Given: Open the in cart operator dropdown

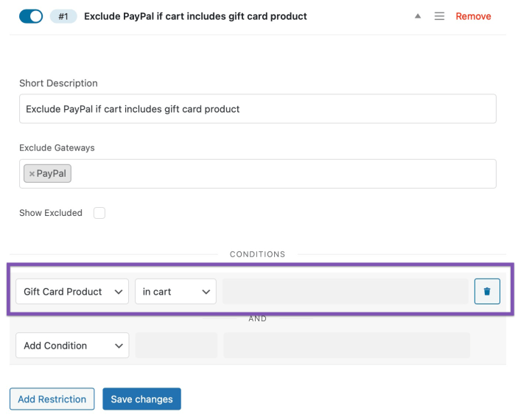Looking at the screenshot, I should (x=175, y=292).
